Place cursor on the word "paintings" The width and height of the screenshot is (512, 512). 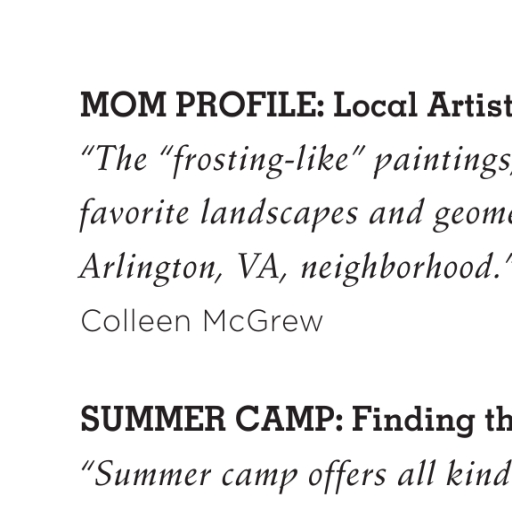tap(441, 160)
